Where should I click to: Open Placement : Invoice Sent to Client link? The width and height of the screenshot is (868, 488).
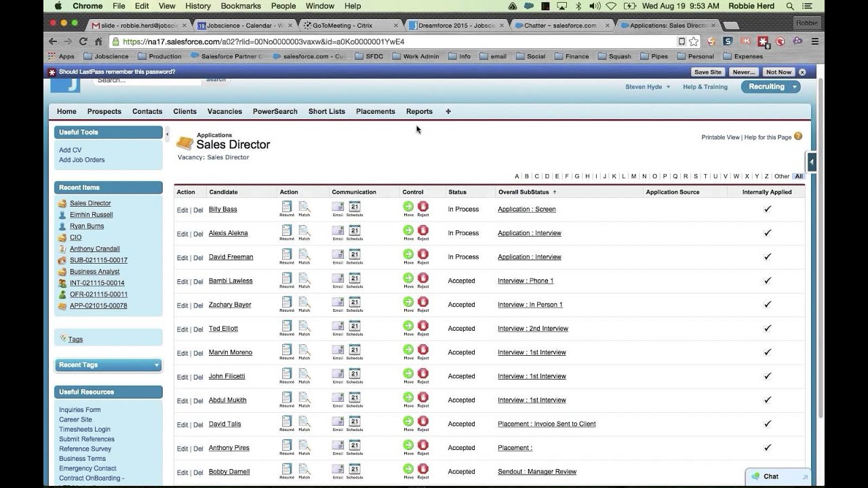(x=547, y=424)
